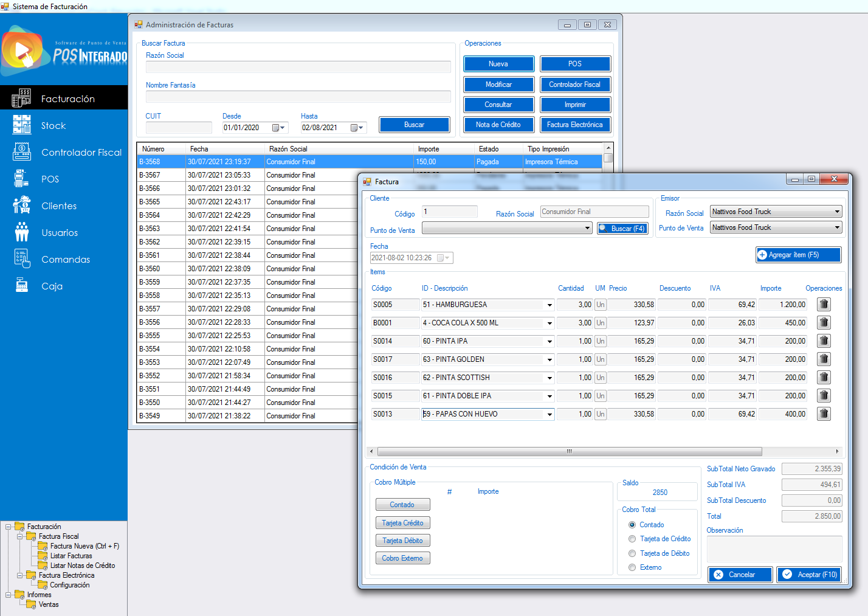Viewport: 868px width, 616px height.
Task: Delete PINTA SCOTTISH row with trash icon
Action: point(824,378)
